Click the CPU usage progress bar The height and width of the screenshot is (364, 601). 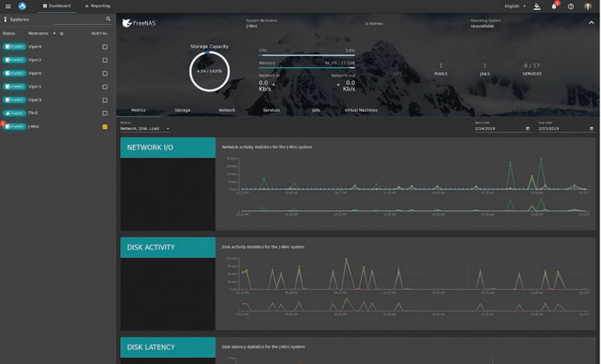307,56
